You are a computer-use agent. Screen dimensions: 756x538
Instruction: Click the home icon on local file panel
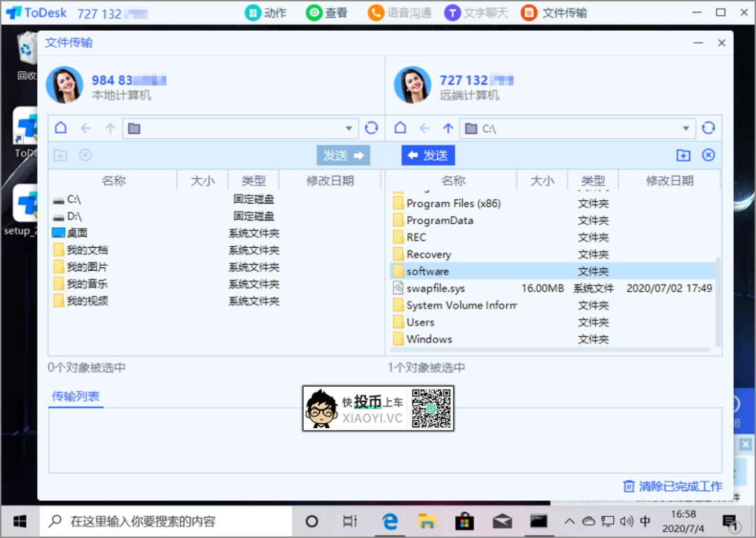point(60,128)
